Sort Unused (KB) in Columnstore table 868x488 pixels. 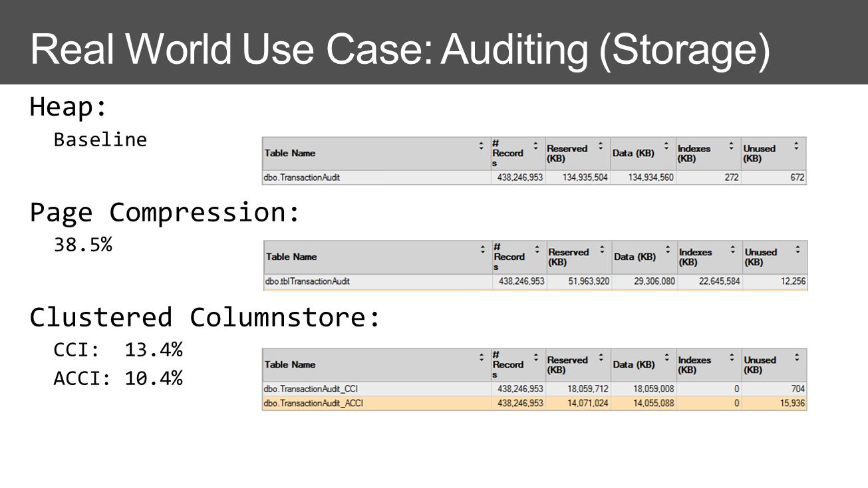(x=797, y=357)
